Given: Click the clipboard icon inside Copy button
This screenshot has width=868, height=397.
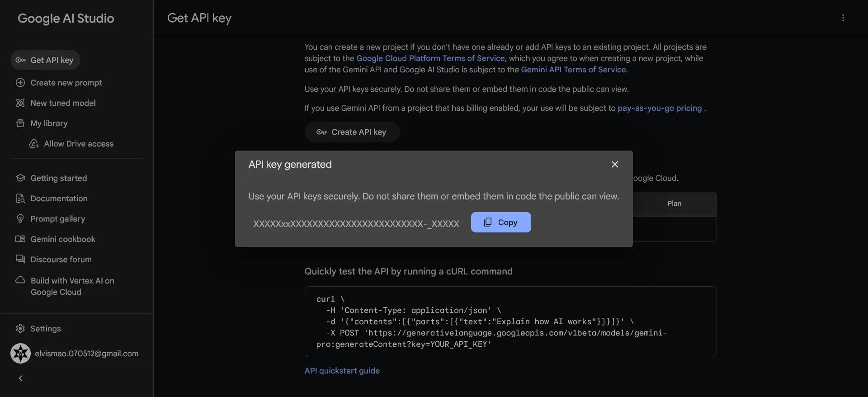Looking at the screenshot, I should [488, 222].
